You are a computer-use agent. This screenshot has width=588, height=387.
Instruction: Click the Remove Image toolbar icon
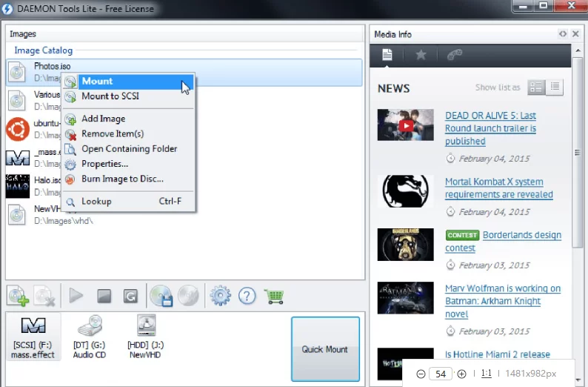pyautogui.click(x=44, y=296)
